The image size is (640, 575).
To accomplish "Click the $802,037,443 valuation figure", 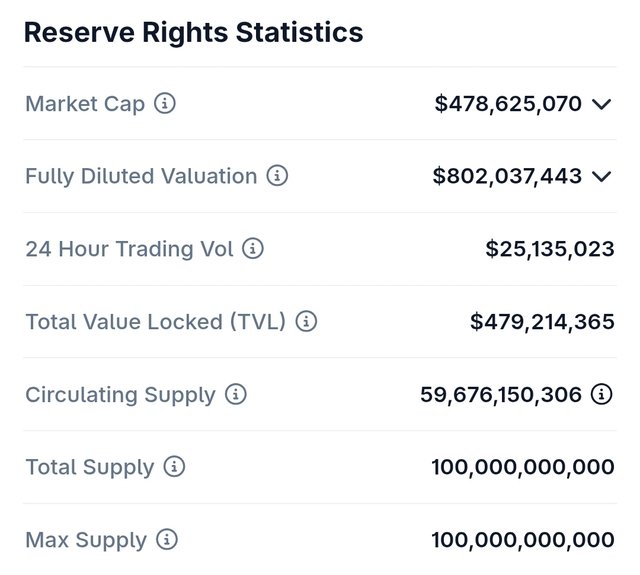I will pos(507,176).
